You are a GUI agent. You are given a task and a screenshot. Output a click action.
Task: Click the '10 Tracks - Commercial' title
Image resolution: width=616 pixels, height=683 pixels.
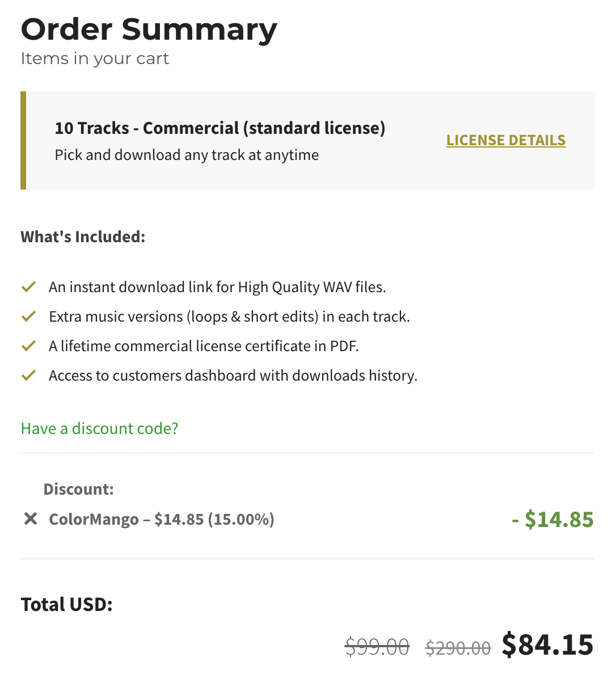pyautogui.click(x=220, y=128)
